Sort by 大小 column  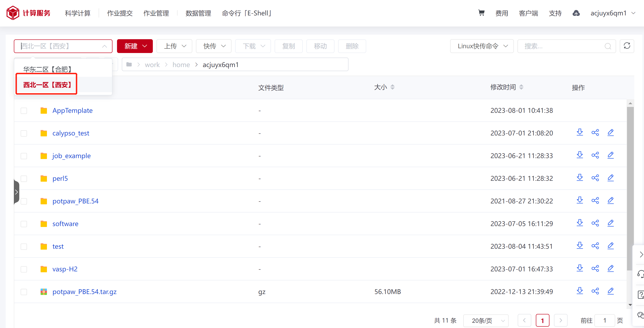[393, 87]
